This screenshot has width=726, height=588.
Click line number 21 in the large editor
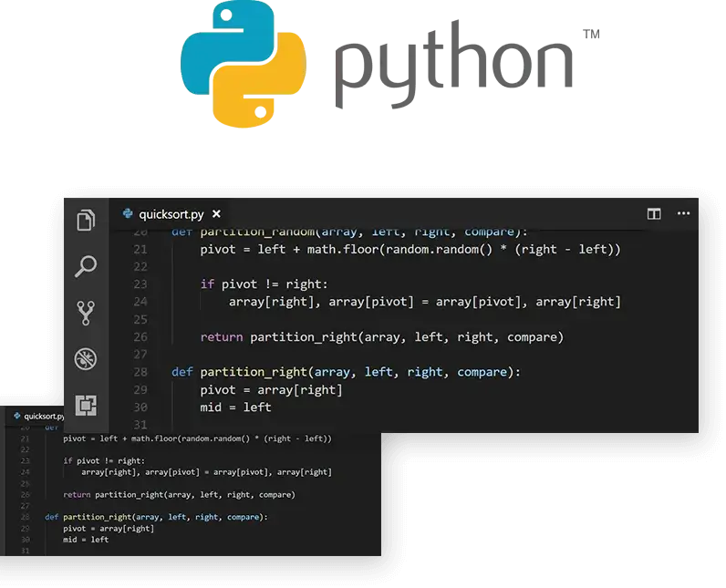pos(140,250)
